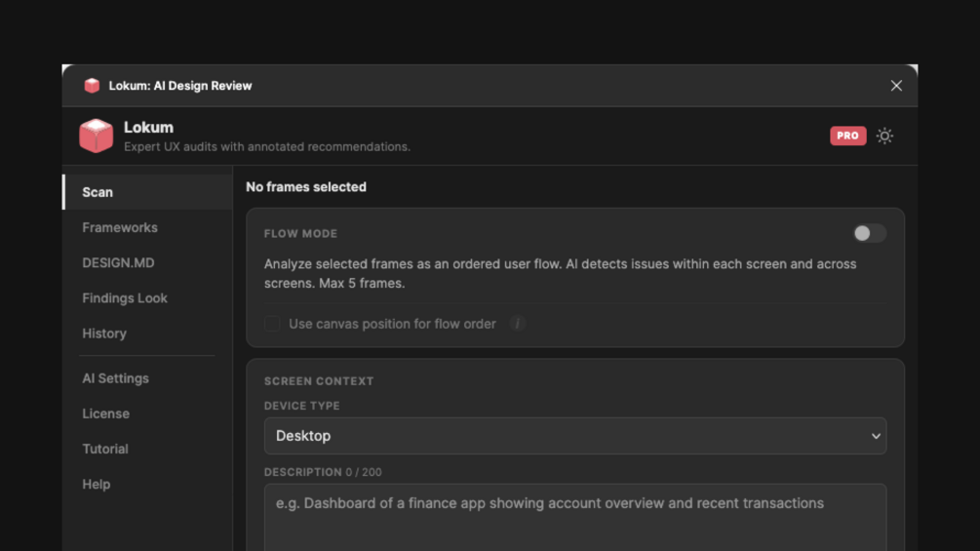Open AI Settings from the sidebar
The height and width of the screenshot is (551, 980).
tap(115, 378)
